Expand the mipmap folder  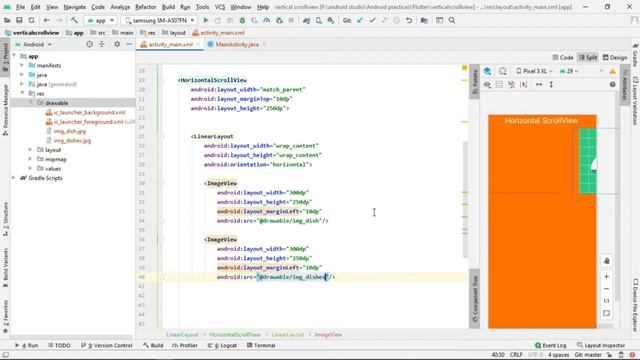(30, 159)
